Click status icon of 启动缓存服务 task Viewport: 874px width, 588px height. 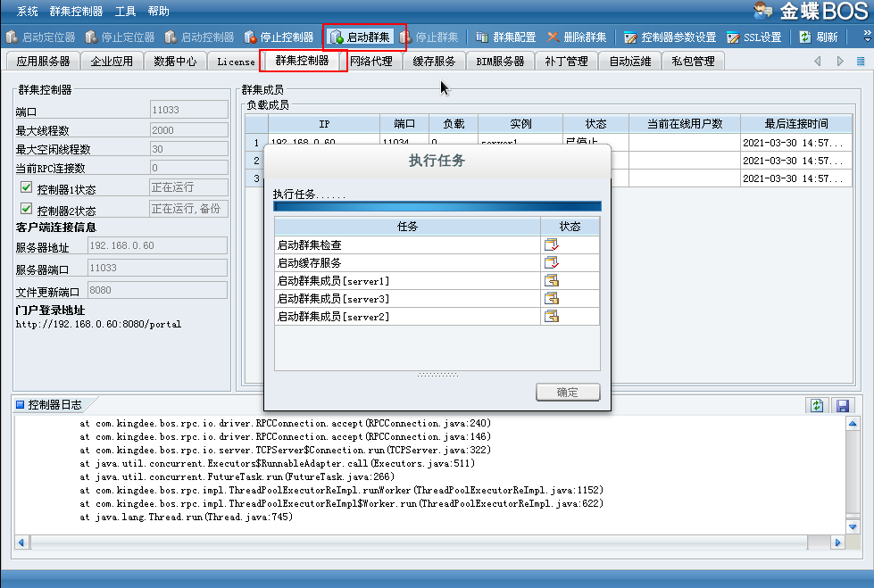pyautogui.click(x=552, y=262)
